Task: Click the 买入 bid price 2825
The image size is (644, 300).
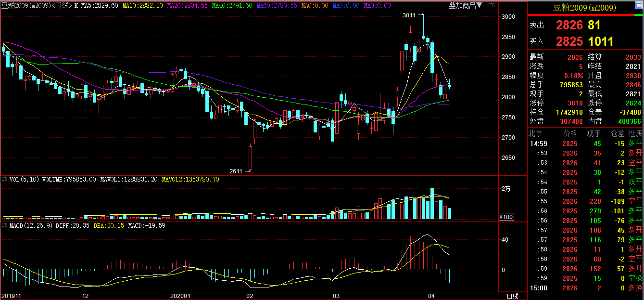Action: [x=569, y=41]
